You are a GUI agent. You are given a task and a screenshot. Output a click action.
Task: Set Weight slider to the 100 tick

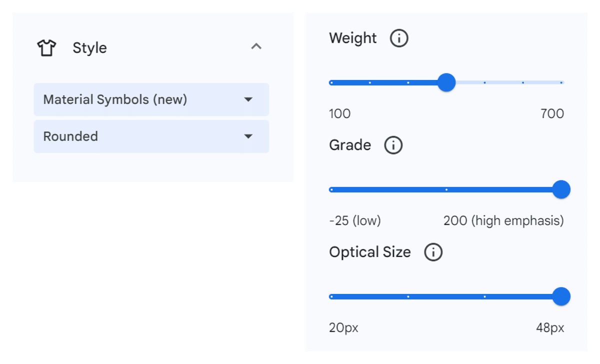click(x=331, y=82)
